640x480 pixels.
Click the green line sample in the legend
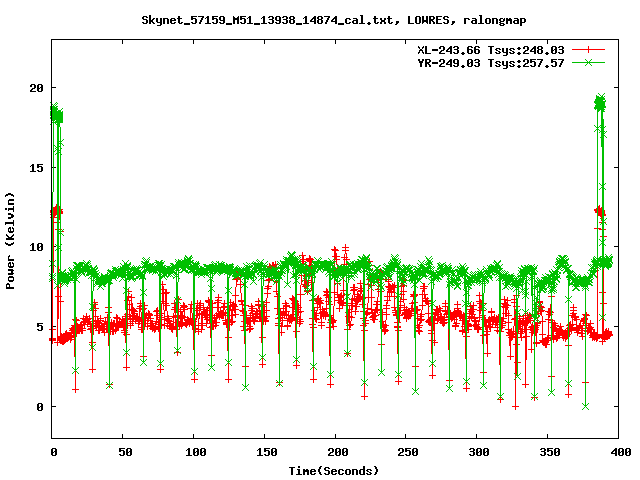click(x=588, y=62)
